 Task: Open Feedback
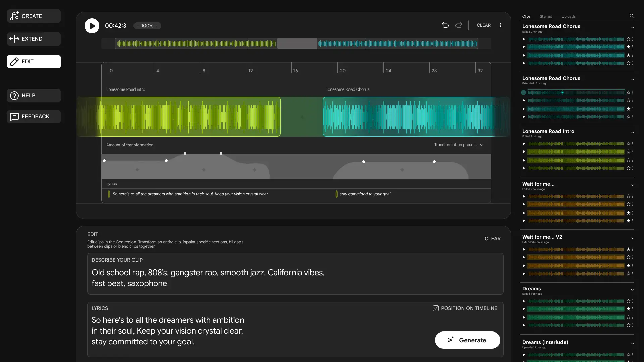pos(34,117)
